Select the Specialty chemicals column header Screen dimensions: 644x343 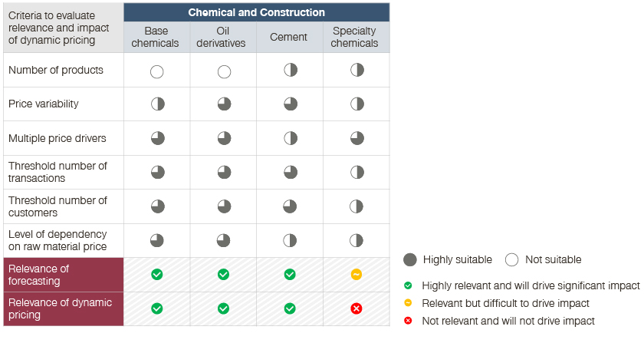pos(354,37)
